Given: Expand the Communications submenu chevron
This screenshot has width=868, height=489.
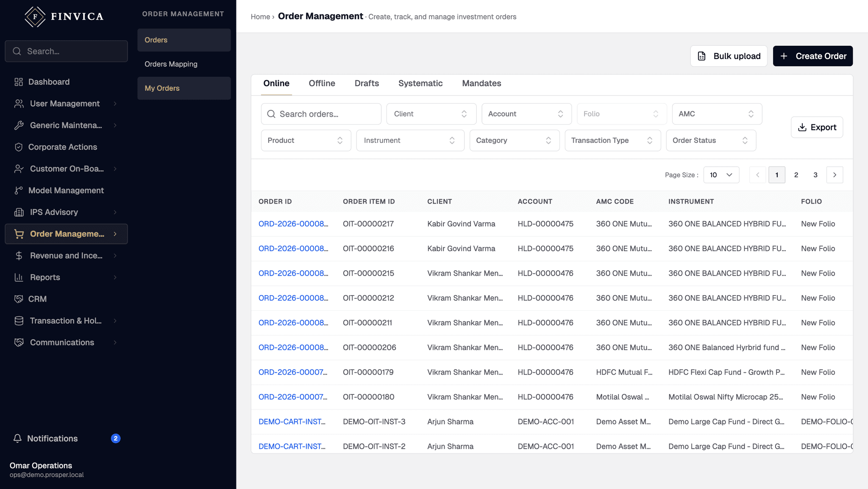Looking at the screenshot, I should 115,342.
